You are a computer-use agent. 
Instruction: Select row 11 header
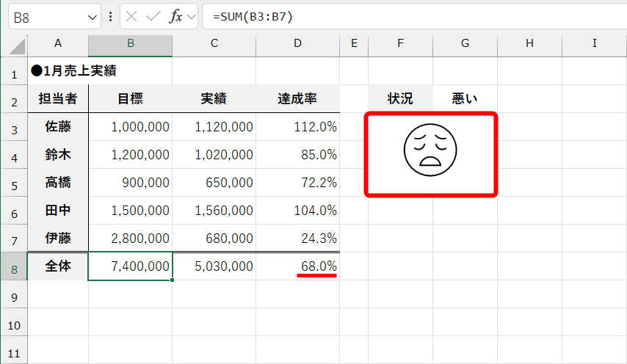pos(14,350)
